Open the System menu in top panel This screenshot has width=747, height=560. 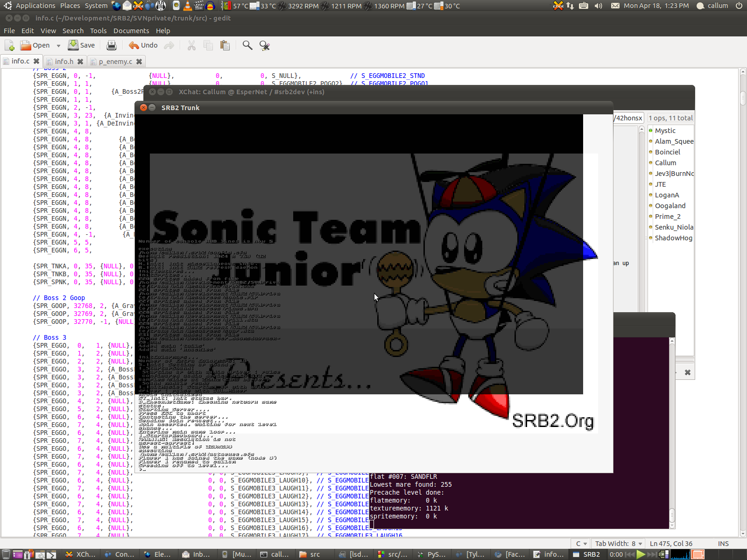pyautogui.click(x=96, y=6)
